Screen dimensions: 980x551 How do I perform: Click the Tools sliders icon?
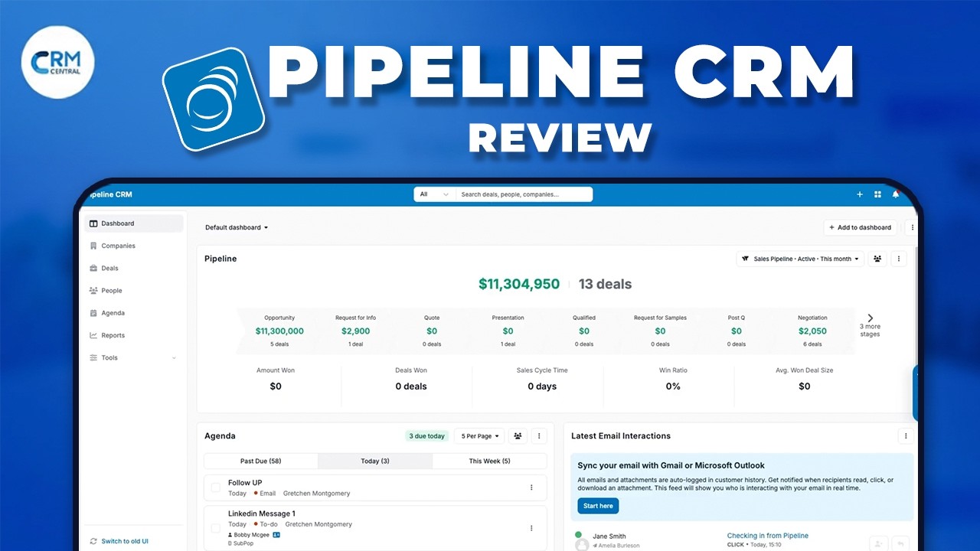[93, 357]
